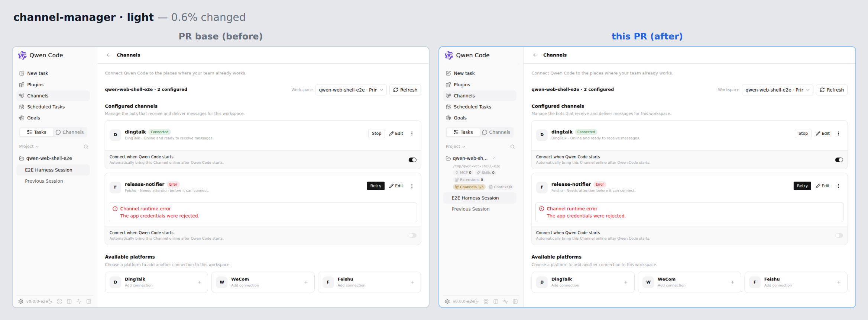Screen dimensions: 868x320
Task: Click the Qwen Code logo in the before panel
Action: 22,55
